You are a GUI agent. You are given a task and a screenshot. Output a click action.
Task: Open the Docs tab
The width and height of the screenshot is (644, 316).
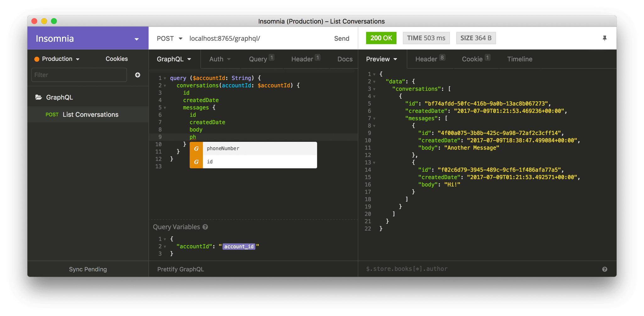pyautogui.click(x=345, y=59)
